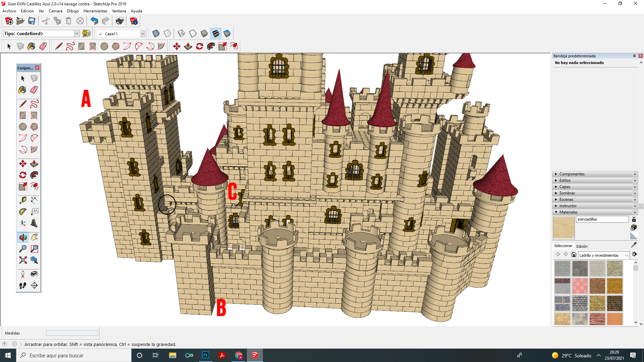Pick the Tape Measure tool
Image resolution: width=644 pixels, height=362 pixels.
point(22,200)
